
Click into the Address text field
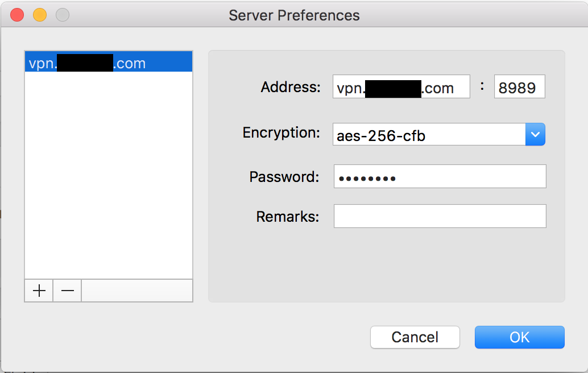pyautogui.click(x=401, y=88)
